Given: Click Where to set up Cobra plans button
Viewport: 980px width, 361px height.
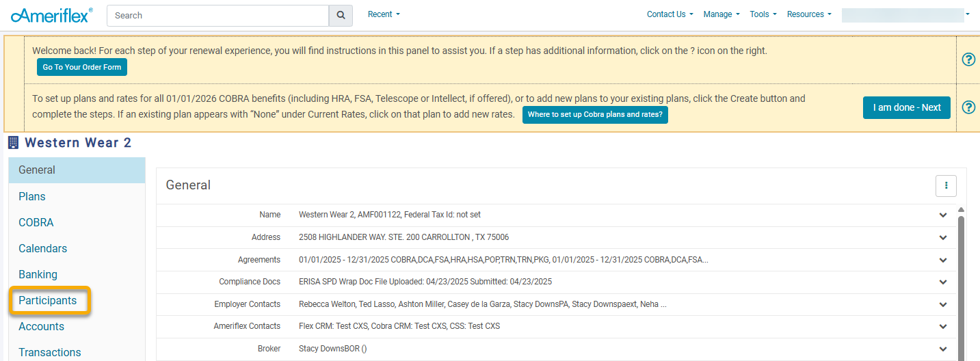Looking at the screenshot, I should tap(595, 115).
